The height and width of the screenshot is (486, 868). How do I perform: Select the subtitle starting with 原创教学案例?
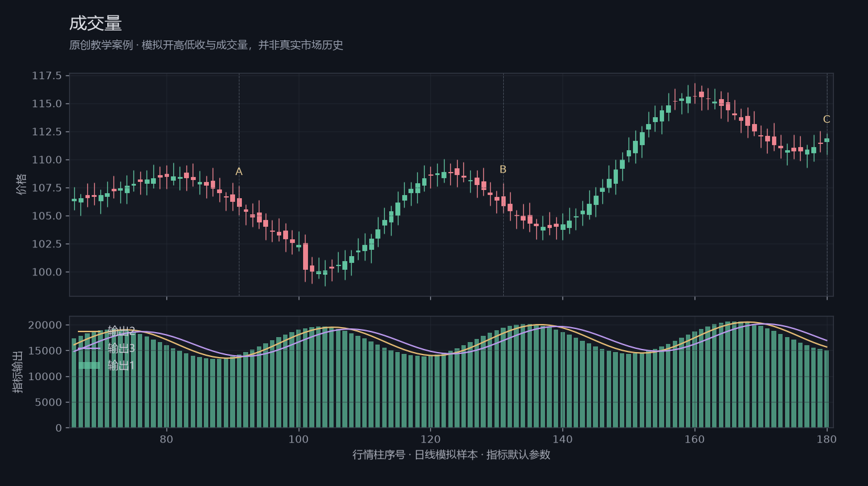206,45
